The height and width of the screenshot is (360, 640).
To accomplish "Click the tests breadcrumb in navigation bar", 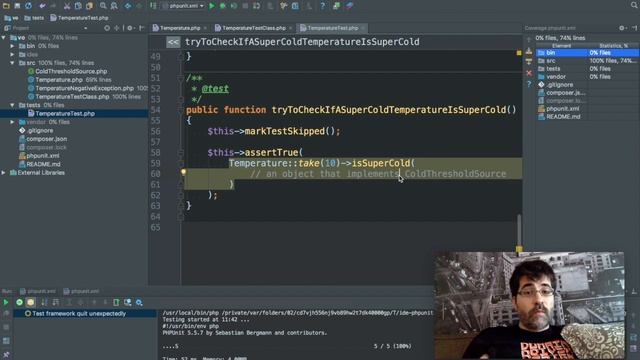I will pyautogui.click(x=34, y=18).
